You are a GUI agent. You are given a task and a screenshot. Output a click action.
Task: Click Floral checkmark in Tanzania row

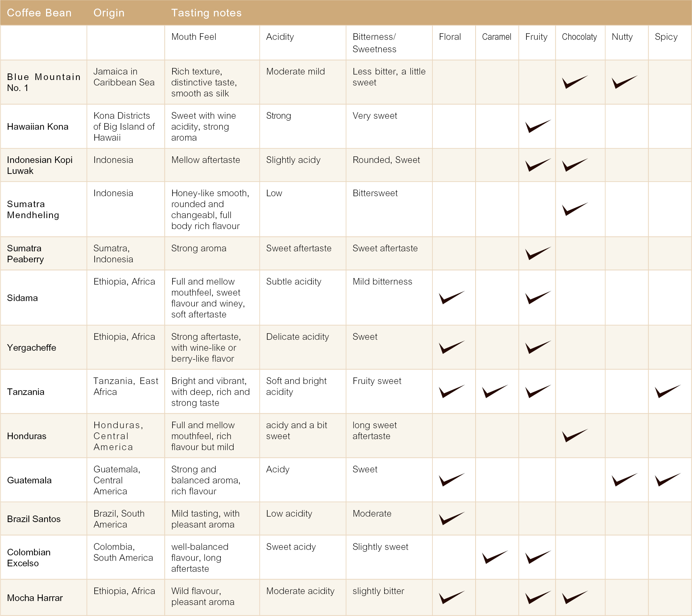pos(451,392)
